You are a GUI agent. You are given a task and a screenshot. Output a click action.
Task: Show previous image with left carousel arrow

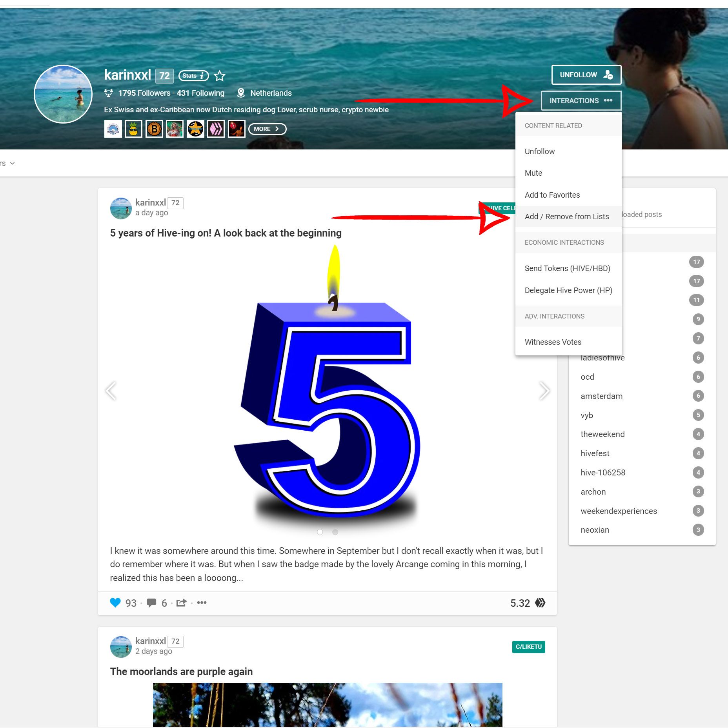tap(111, 391)
